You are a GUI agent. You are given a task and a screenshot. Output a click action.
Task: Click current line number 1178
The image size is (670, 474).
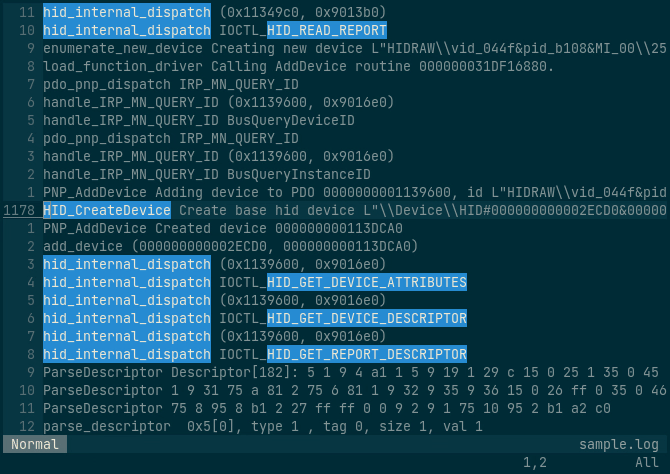[x=19, y=210]
